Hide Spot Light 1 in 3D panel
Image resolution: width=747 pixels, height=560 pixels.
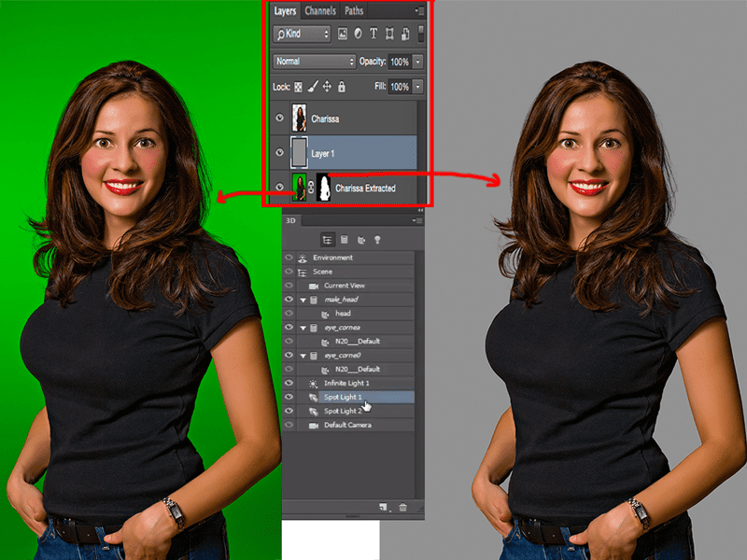(x=289, y=397)
